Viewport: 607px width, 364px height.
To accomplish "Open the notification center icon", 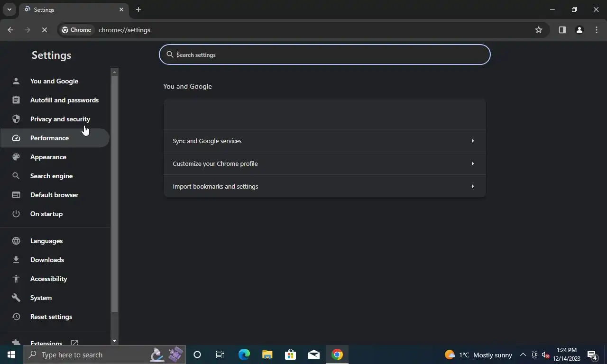I will coord(592,355).
